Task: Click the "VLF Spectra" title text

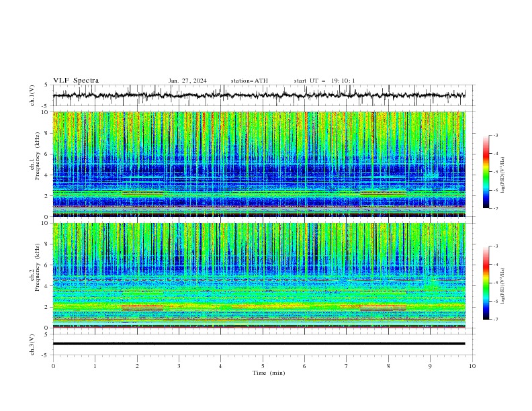Action: (x=76, y=81)
